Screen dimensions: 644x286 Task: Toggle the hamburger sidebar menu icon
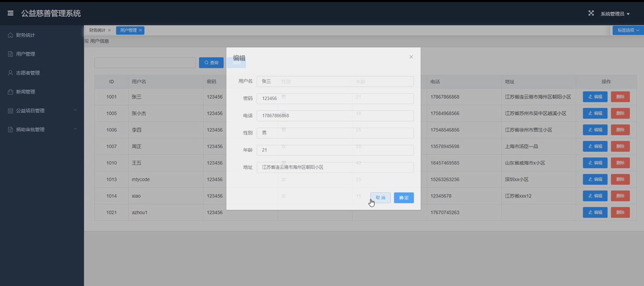pos(10,13)
